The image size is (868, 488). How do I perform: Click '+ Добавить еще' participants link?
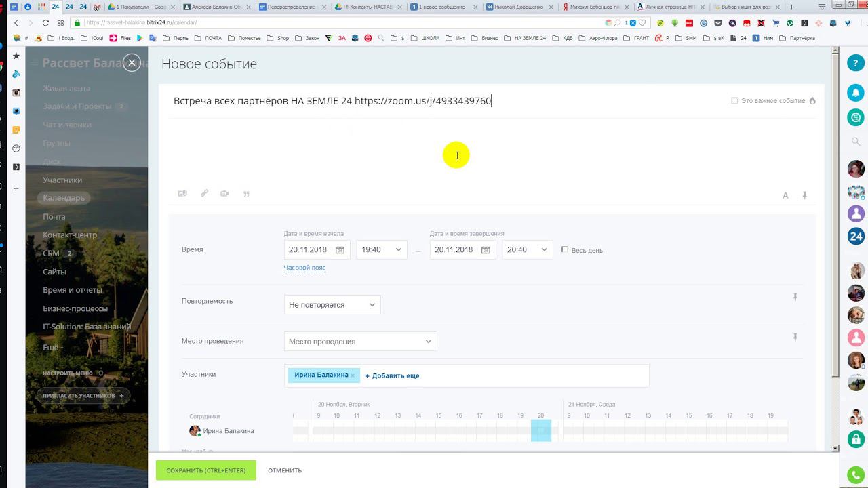tap(392, 375)
